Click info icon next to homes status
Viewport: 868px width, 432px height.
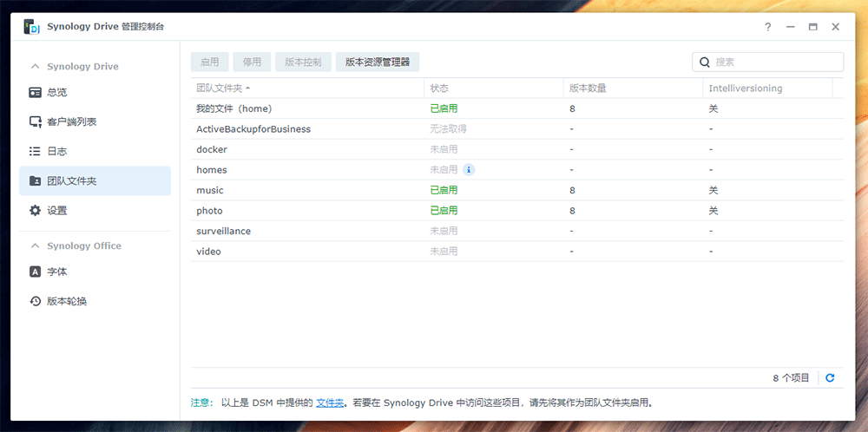(x=469, y=170)
